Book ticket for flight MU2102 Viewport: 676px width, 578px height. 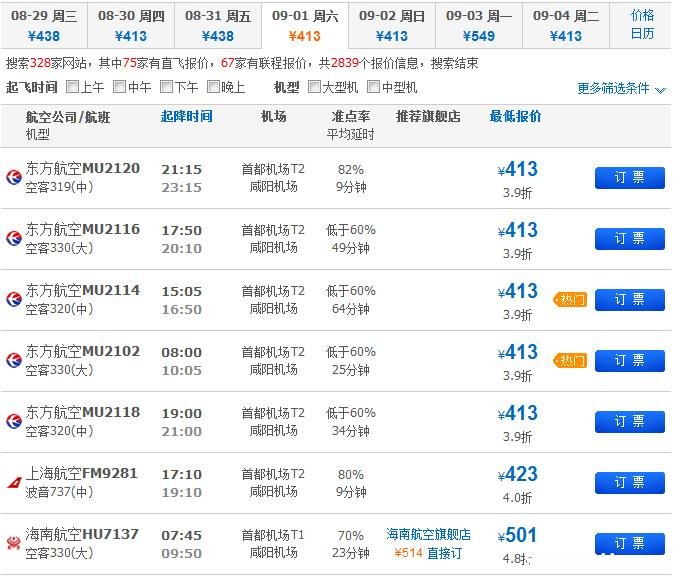(629, 360)
